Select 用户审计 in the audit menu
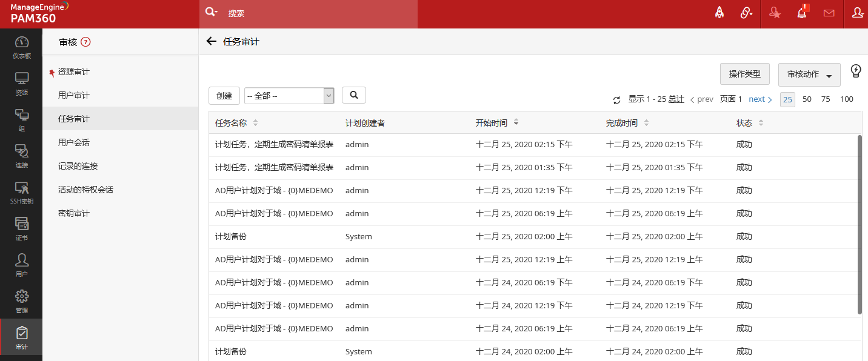This screenshot has height=361, width=868. coord(74,95)
